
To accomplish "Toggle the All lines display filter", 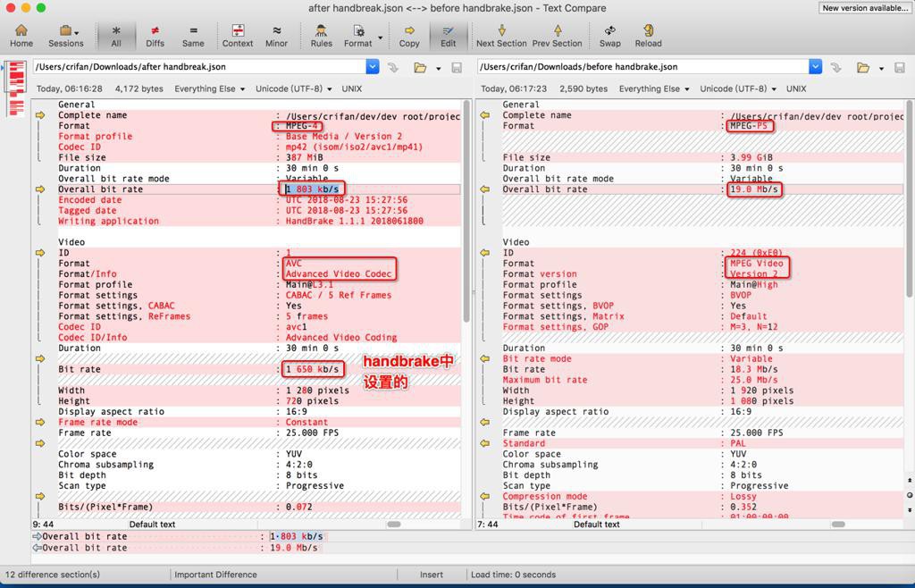I will [116, 36].
